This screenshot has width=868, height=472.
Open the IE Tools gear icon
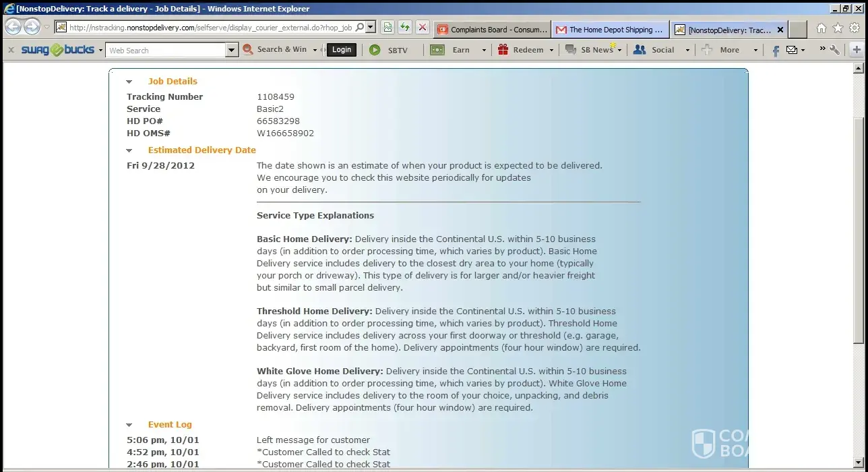[855, 28]
